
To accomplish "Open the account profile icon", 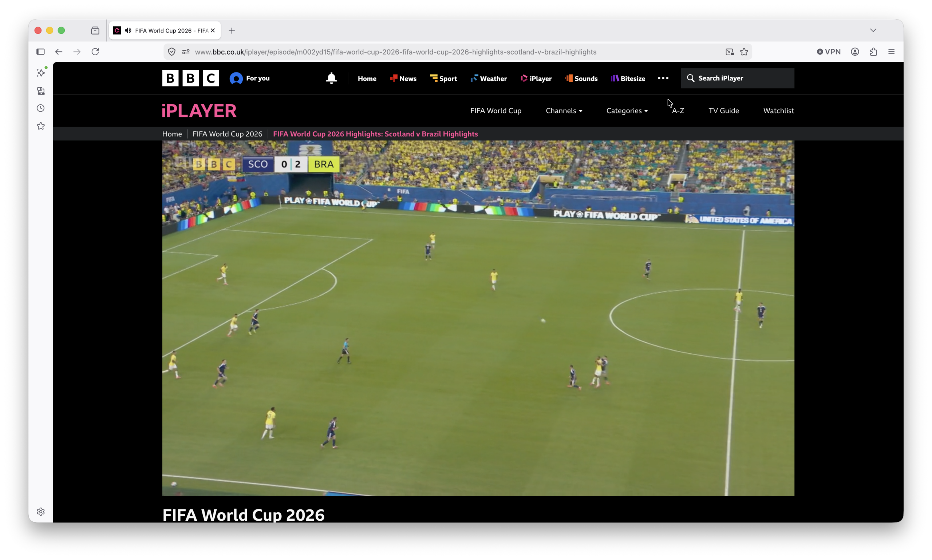I will coord(855,52).
